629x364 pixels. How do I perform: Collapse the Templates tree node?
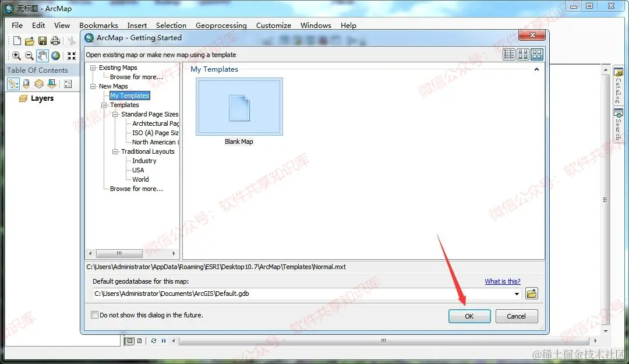[104, 105]
